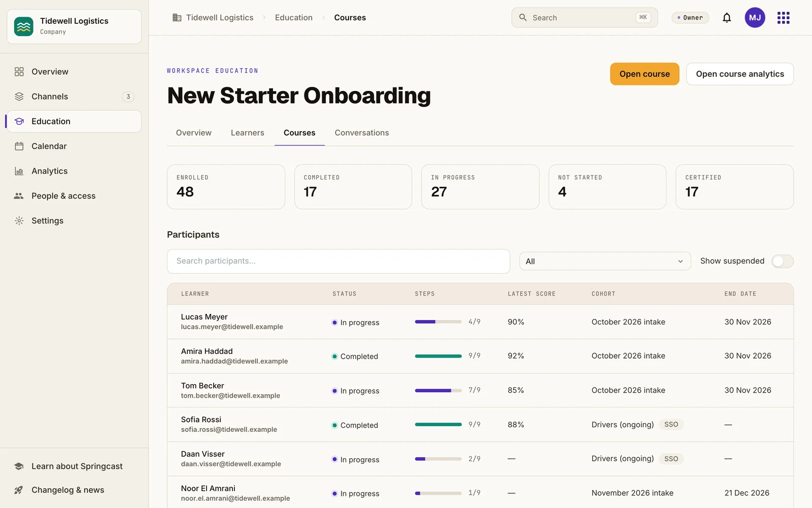Open Learn about Springcast link
This screenshot has height=508, width=812.
(74, 466)
